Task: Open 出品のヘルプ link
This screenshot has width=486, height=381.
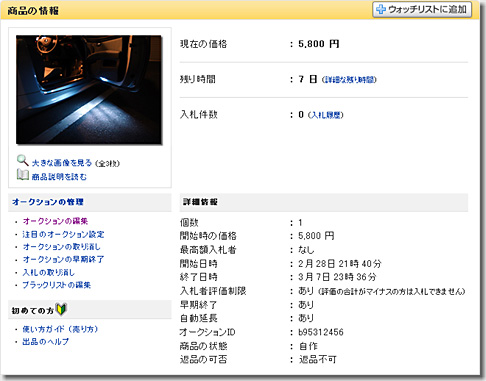Action: (x=46, y=342)
